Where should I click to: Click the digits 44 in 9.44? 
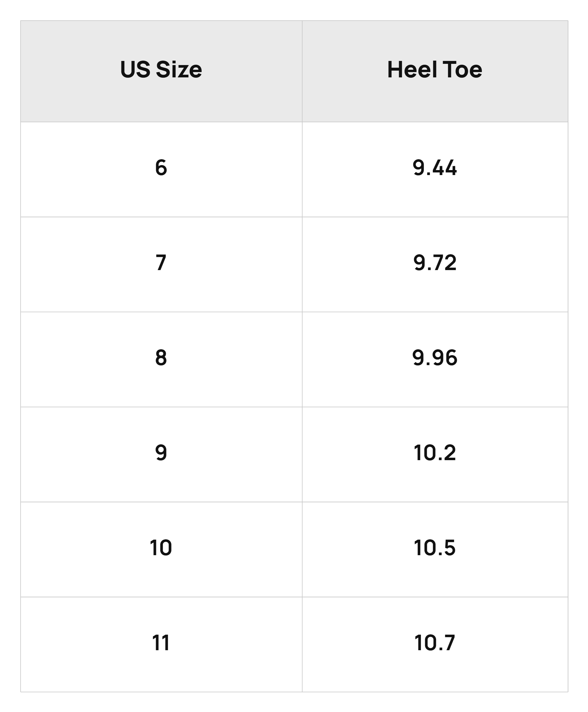(445, 167)
